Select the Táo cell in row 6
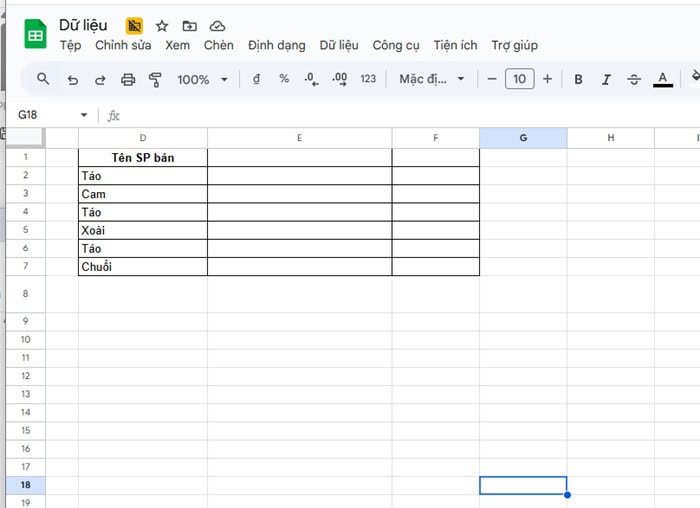The width and height of the screenshot is (700, 508). tap(143, 249)
